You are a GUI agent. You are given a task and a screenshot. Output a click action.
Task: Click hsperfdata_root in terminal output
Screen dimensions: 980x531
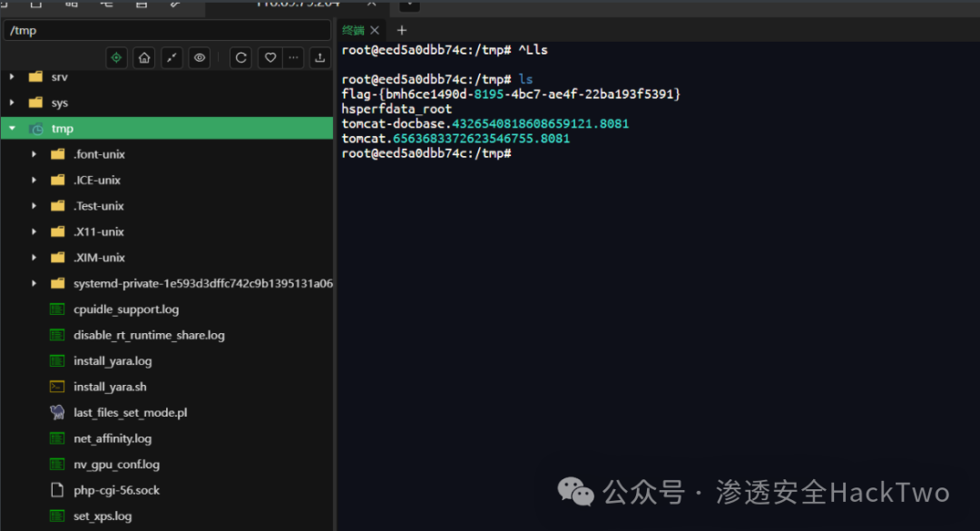tap(397, 109)
